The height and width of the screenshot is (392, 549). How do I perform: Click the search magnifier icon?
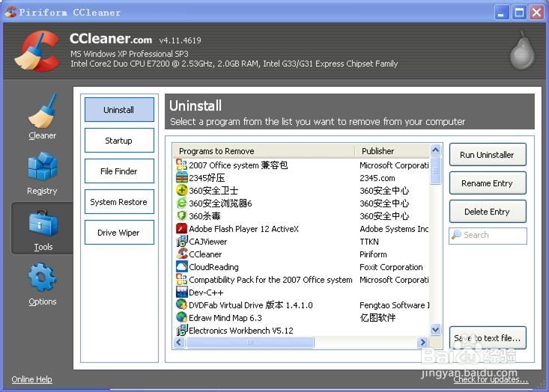456,235
